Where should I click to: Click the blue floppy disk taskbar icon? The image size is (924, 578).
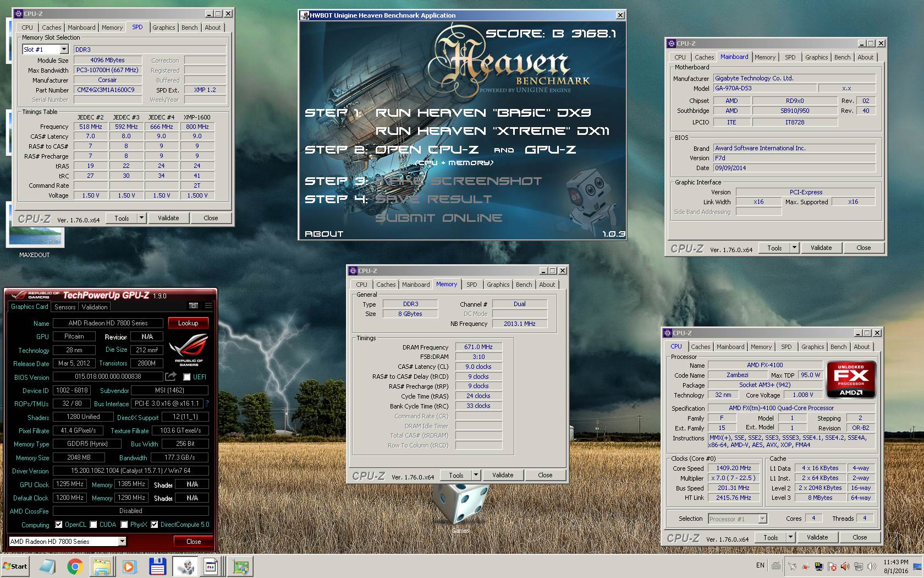(157, 566)
